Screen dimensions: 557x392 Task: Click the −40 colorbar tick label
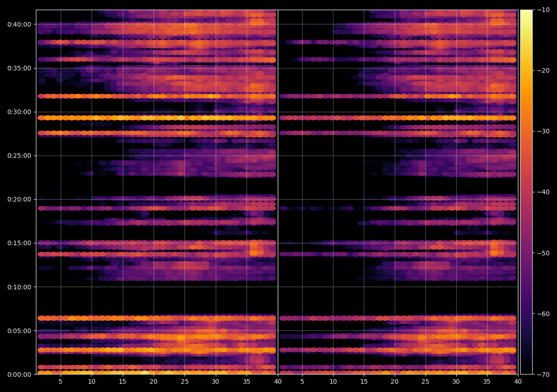(x=543, y=192)
